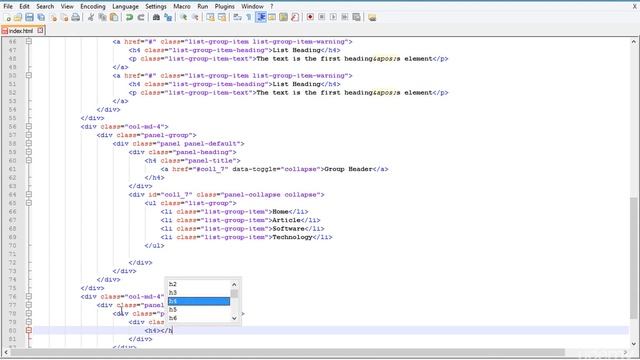Collapse the col-md-4 div fold on line 56
Screen dimensions: 640x360
[x=29, y=126]
